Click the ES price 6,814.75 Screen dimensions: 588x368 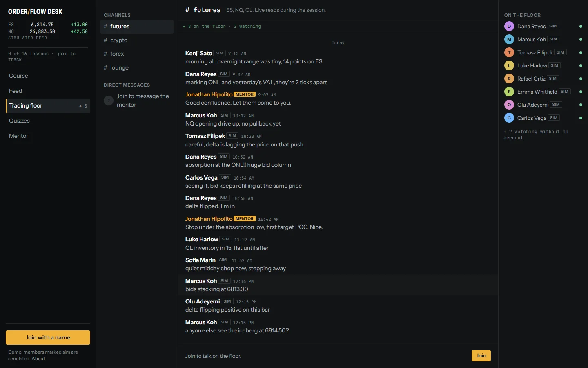[x=42, y=25]
